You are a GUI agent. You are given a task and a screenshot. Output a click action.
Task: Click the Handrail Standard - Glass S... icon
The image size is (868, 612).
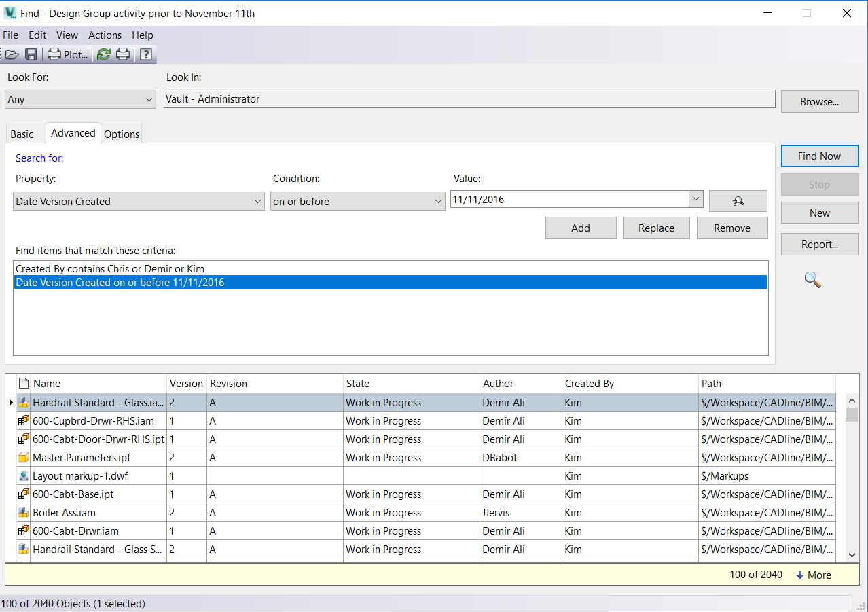[x=23, y=549]
